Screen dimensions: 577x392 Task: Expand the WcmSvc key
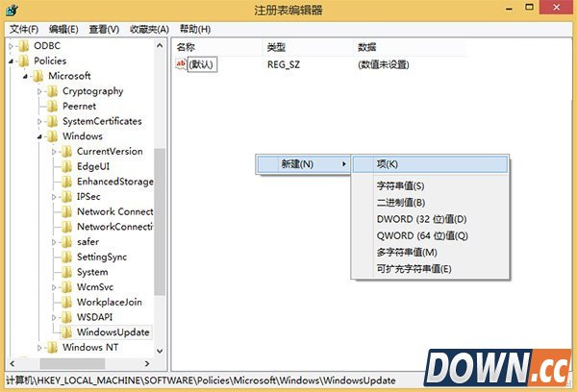click(x=54, y=287)
